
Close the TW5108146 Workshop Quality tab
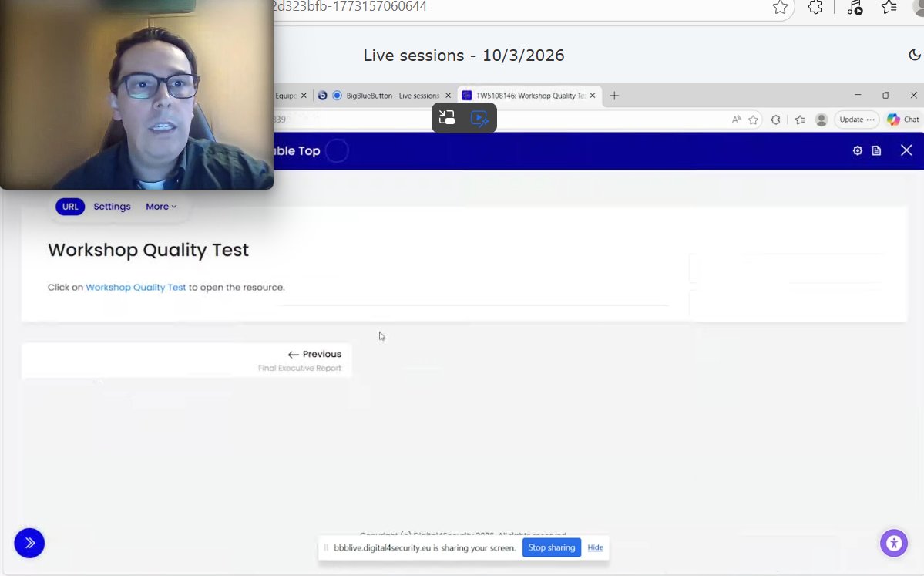tap(593, 96)
